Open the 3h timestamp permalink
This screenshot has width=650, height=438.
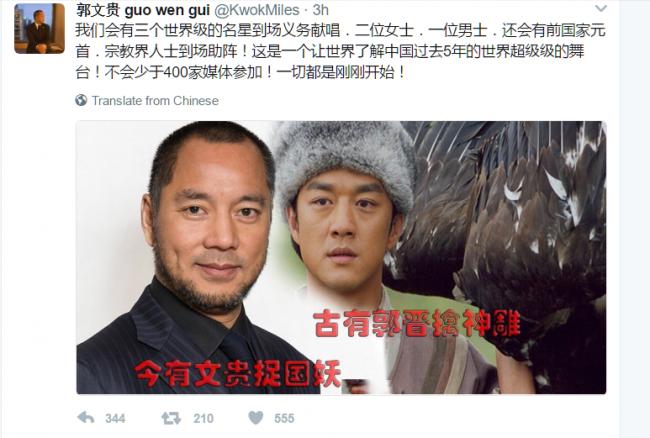pyautogui.click(x=320, y=10)
